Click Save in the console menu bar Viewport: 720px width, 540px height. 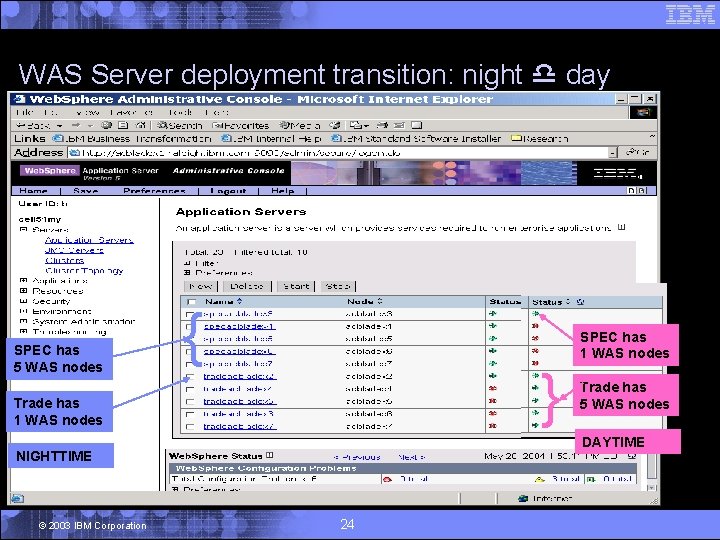point(86,191)
